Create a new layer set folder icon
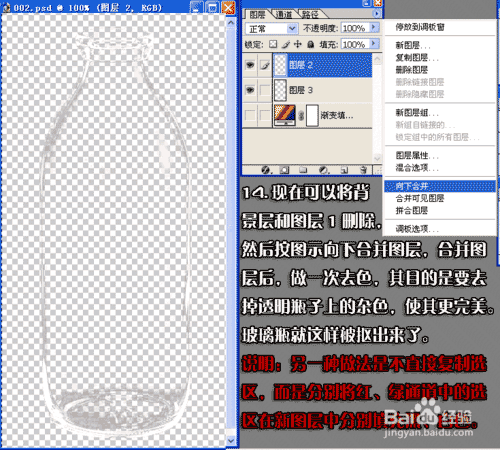Image resolution: width=500 pixels, height=450 pixels. tap(303, 170)
